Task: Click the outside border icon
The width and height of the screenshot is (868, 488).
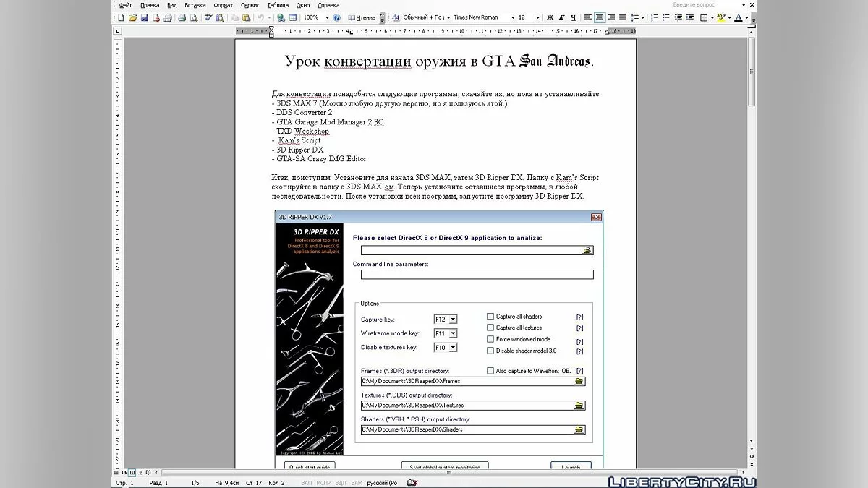Action: coord(704,17)
